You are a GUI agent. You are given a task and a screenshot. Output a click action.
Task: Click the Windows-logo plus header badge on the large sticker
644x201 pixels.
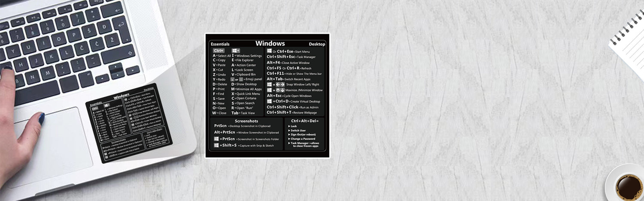tap(236, 51)
